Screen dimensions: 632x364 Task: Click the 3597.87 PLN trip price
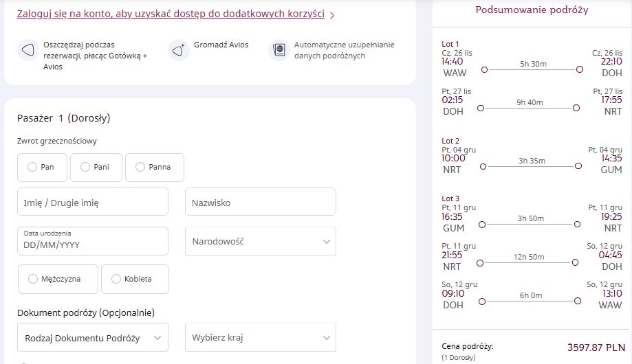coord(596,348)
